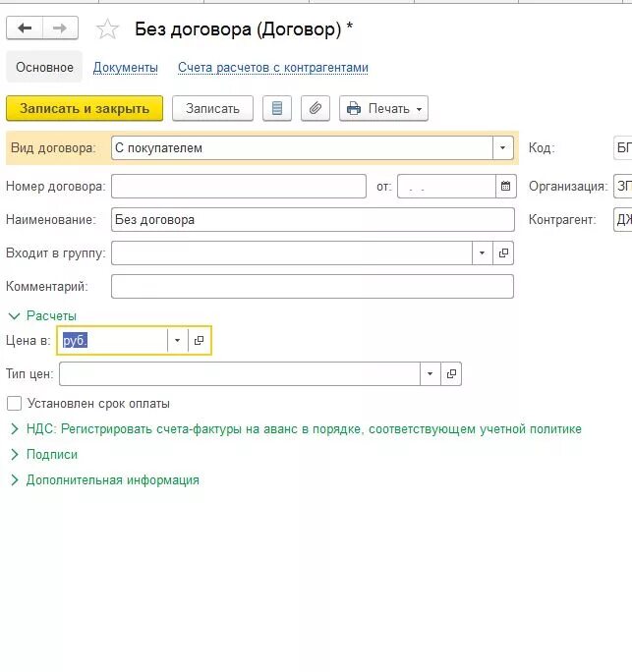Open the Входит в группу dropdown arrow
The image size is (632, 672).
pyautogui.click(x=483, y=252)
